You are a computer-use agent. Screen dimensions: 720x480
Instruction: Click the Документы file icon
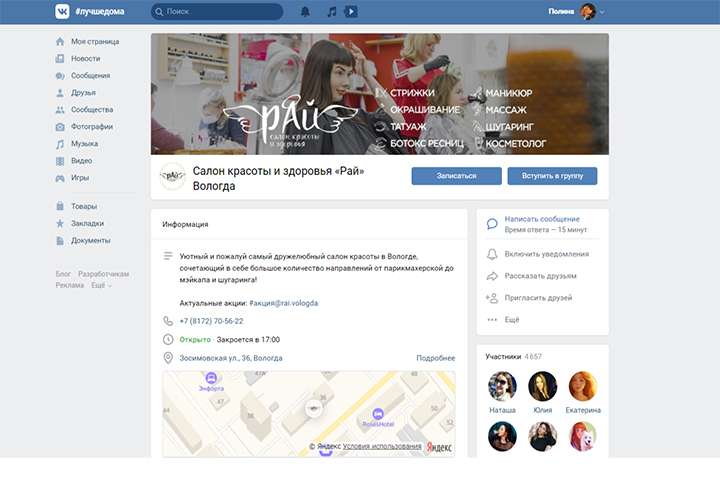click(60, 240)
